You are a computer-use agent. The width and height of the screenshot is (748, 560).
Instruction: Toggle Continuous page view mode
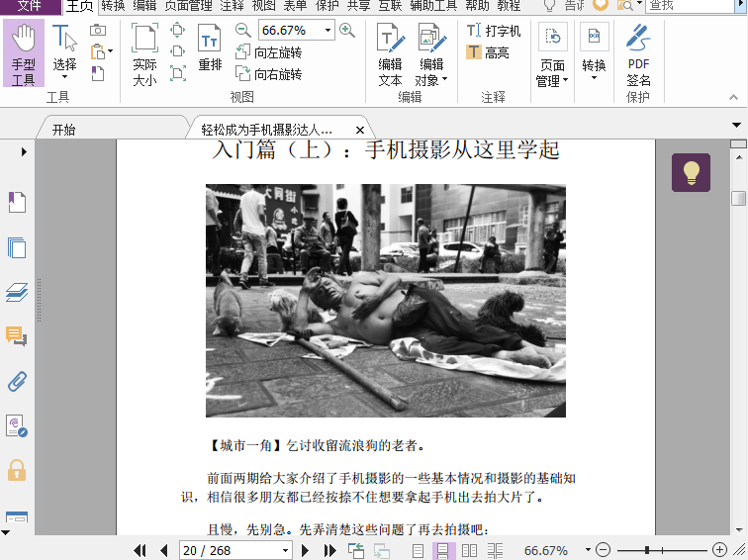point(442,551)
